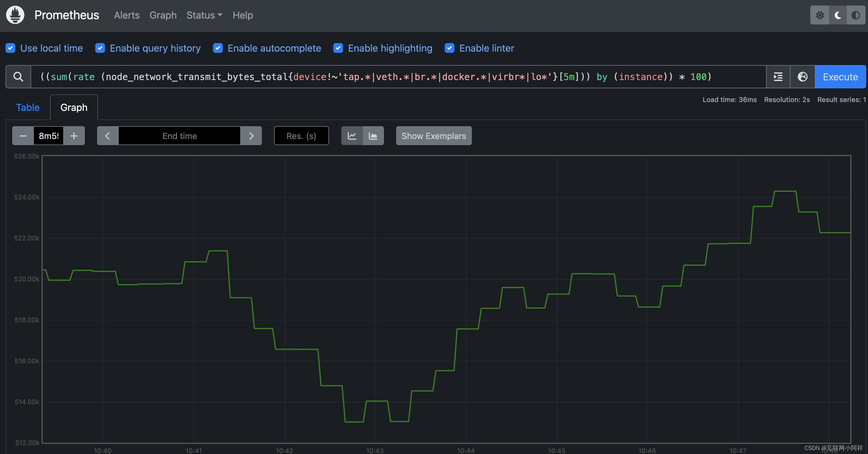Expand the End time selector
868x454 pixels.
(179, 136)
